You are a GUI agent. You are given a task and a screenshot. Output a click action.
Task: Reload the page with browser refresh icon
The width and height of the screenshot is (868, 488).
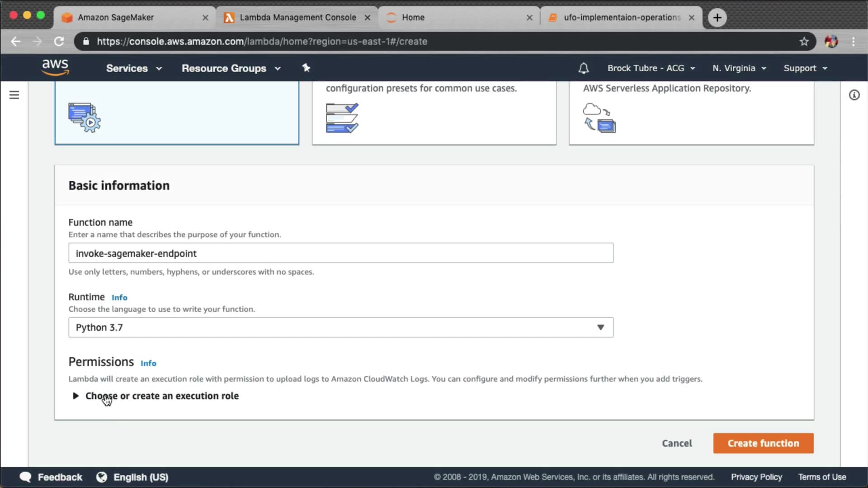[59, 42]
